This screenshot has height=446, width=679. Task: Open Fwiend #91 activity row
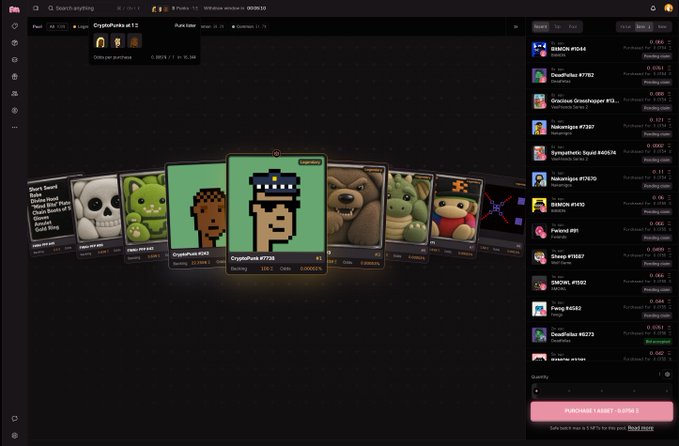point(601,231)
